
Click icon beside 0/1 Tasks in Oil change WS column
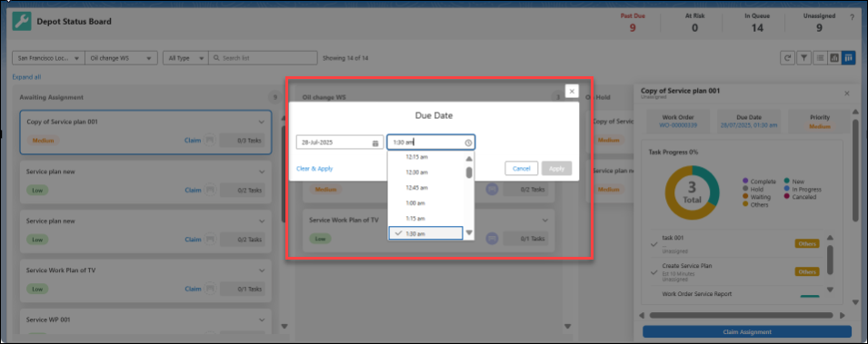[x=492, y=239]
